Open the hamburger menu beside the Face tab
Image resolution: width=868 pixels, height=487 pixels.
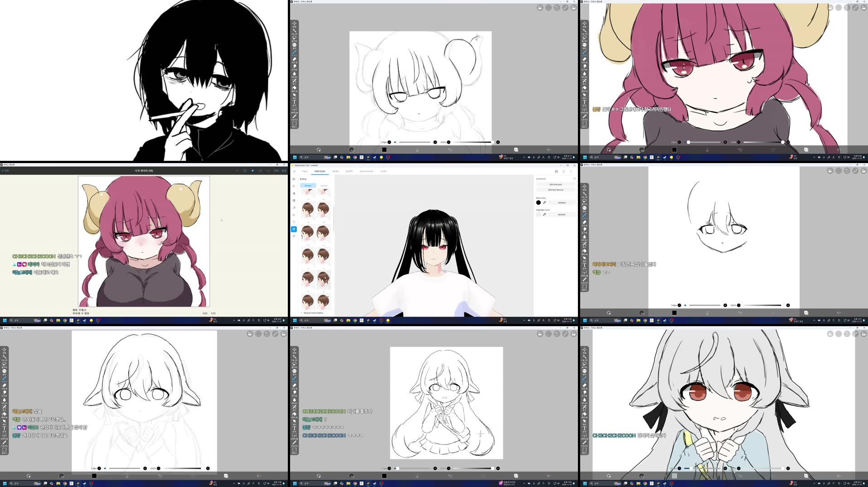(x=294, y=171)
